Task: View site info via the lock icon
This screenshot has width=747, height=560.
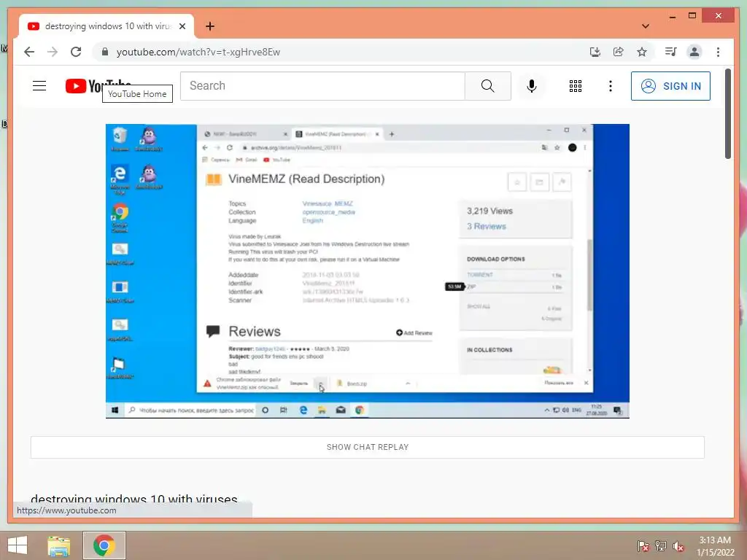Action: pos(105,52)
